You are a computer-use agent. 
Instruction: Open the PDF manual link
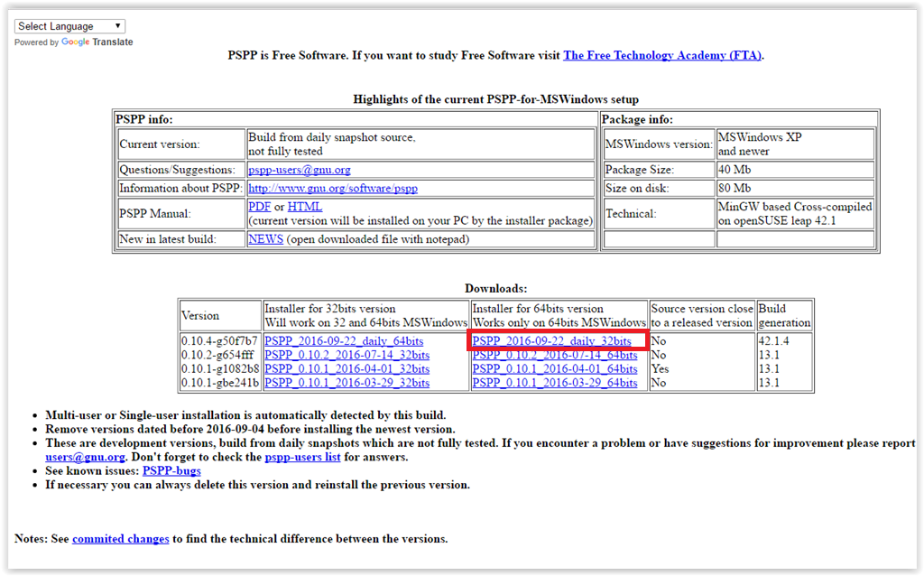[x=259, y=207]
